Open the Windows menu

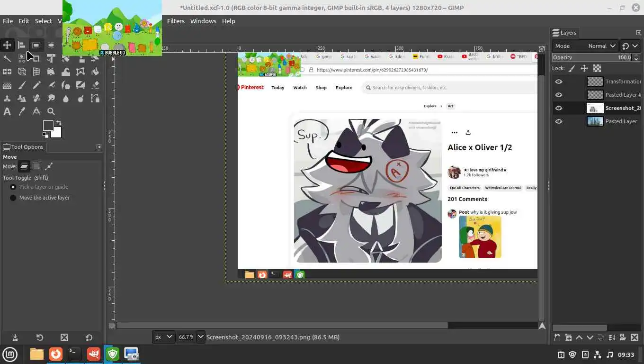[x=203, y=21]
